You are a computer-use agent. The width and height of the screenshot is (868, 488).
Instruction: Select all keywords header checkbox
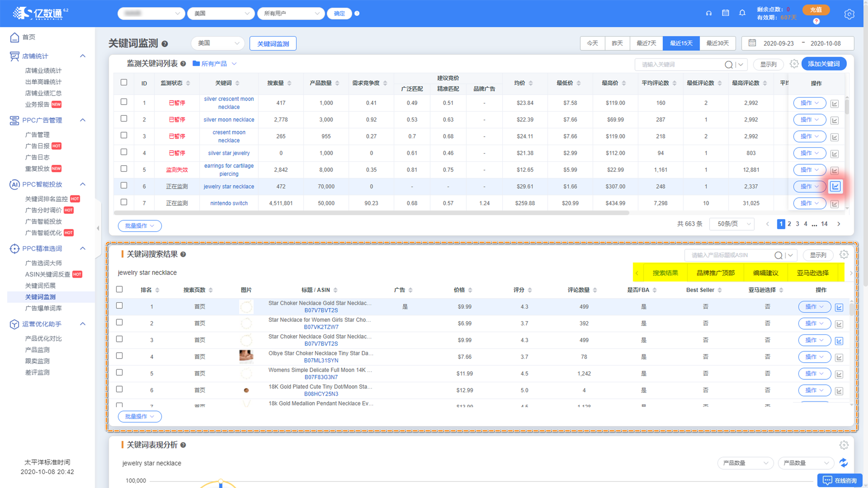124,82
